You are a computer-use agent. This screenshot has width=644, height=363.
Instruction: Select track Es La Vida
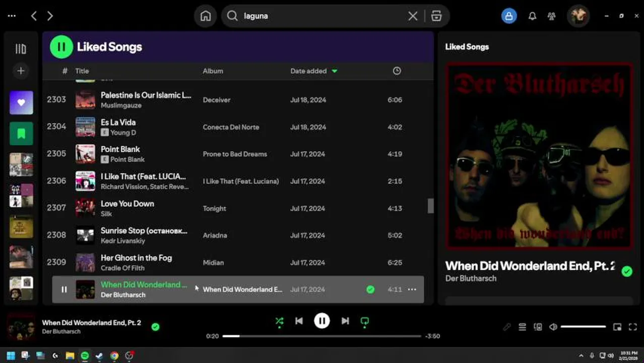click(118, 122)
